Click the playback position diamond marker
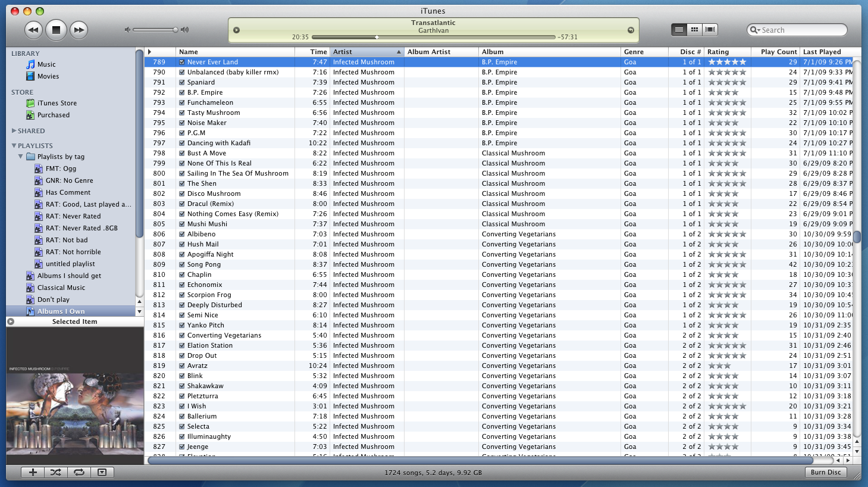This screenshot has width=868, height=487. click(377, 37)
